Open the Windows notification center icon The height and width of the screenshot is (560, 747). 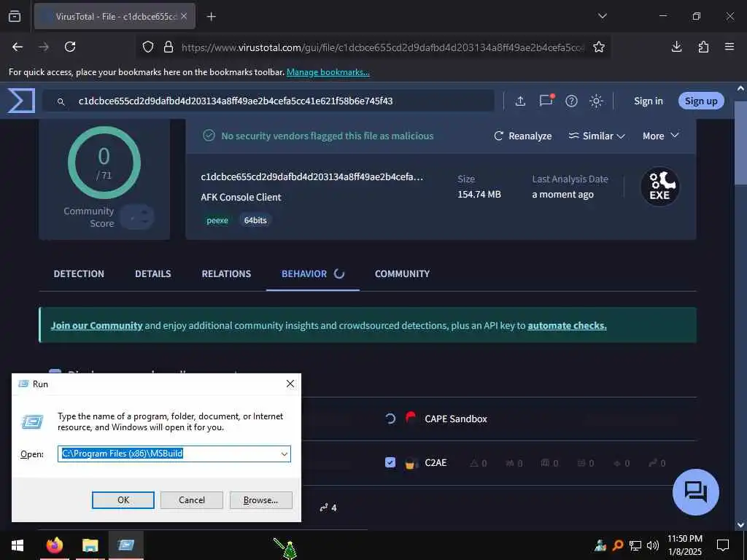coord(723,545)
